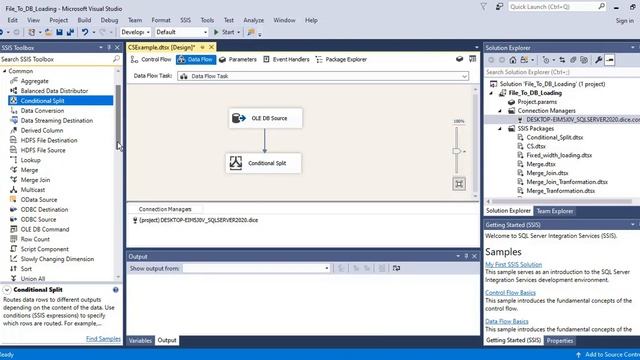Switch to the Package Explorer tab
This screenshot has width=640, height=360.
[341, 60]
